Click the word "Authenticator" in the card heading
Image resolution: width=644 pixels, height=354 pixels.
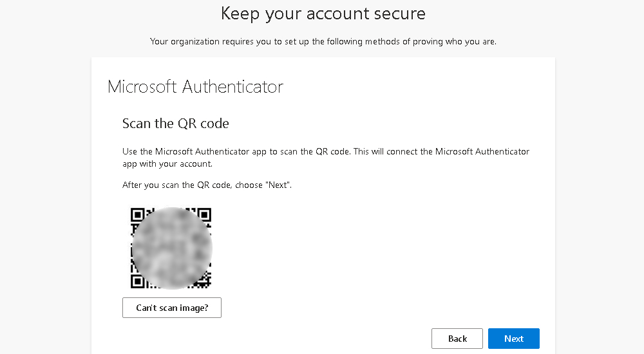(232, 87)
